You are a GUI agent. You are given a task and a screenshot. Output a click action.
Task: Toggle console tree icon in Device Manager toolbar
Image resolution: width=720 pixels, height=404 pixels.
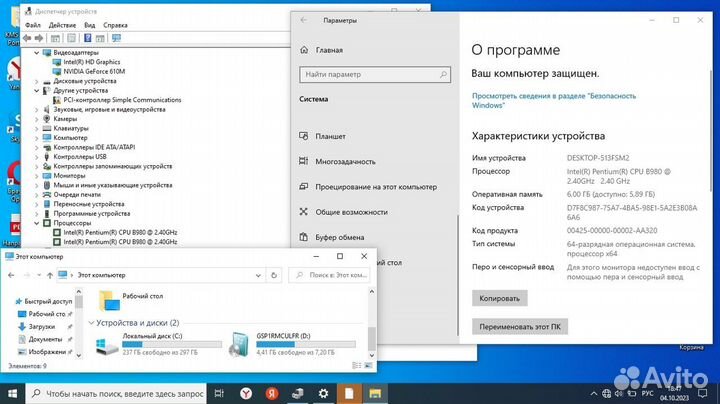(55, 38)
